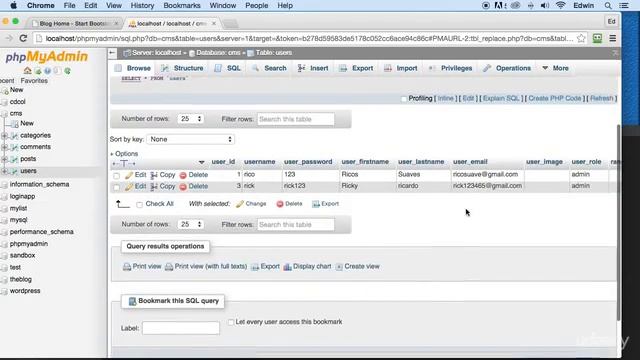Select the sandbox database in sidebar
640x360 pixels.
tap(22, 256)
